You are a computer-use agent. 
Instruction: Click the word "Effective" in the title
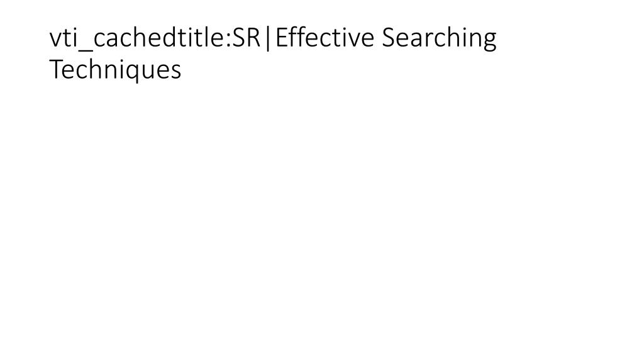[325, 37]
